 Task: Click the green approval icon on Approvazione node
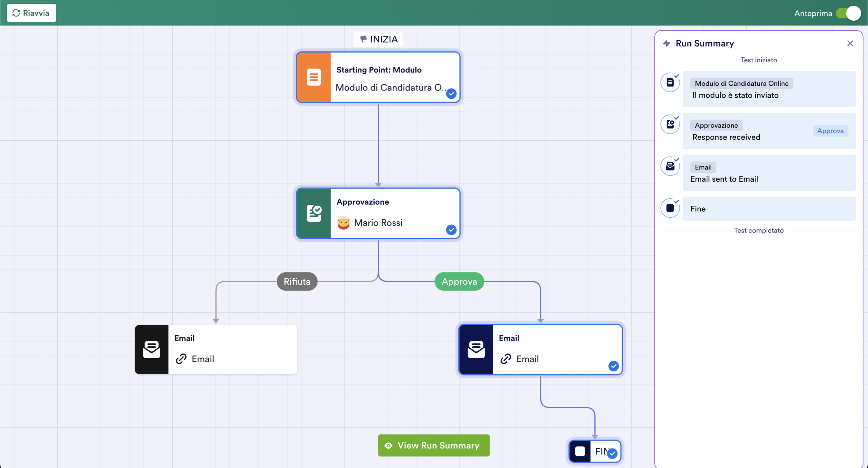(x=314, y=213)
